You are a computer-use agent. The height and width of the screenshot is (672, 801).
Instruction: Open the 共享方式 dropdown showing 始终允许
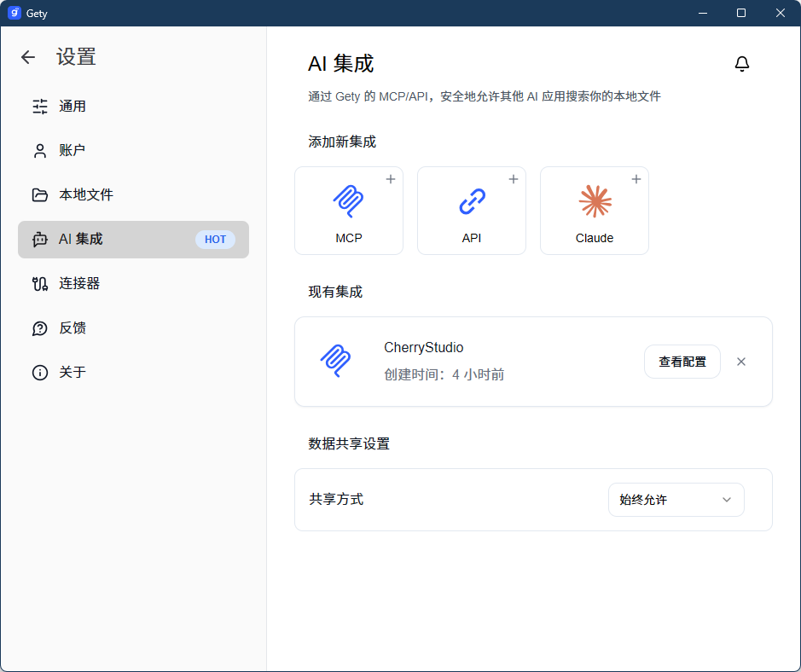(676, 500)
